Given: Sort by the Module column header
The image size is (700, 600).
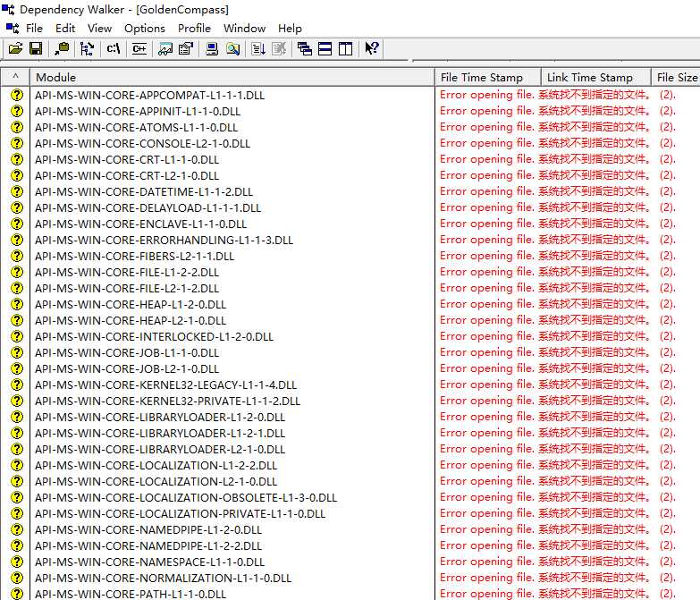Looking at the screenshot, I should click(232, 77).
